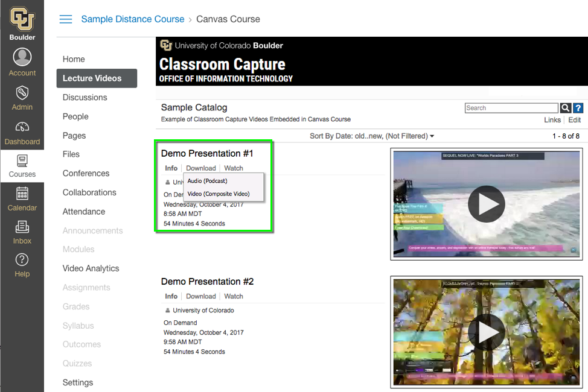Open People in course menu
This screenshot has width=588, height=392.
tap(75, 116)
